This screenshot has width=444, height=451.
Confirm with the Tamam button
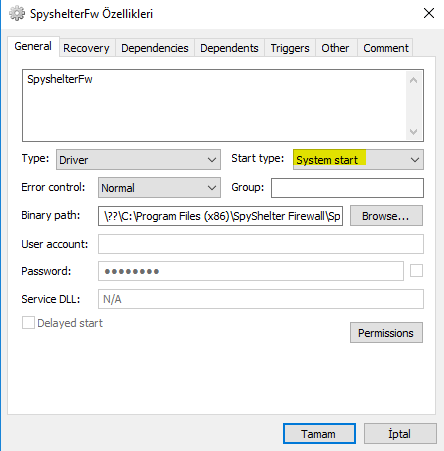[x=319, y=434]
